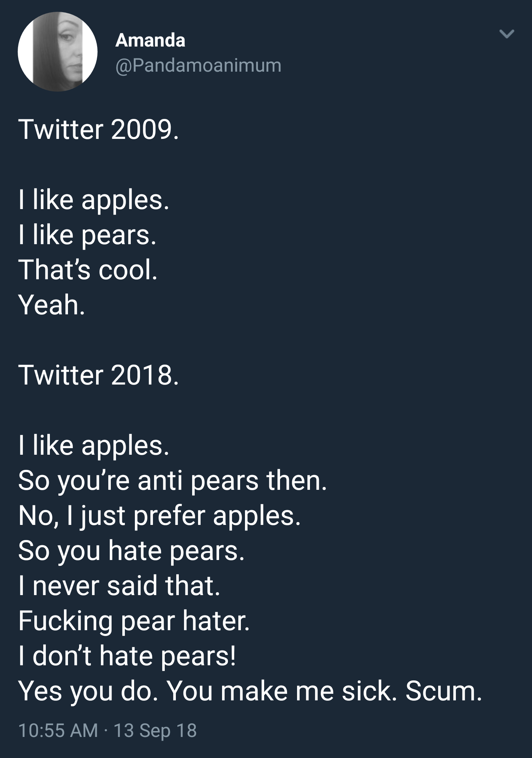This screenshot has width=532, height=758.
Task: Click the 'I don't hate pears!' line
Action: pyautogui.click(x=127, y=656)
